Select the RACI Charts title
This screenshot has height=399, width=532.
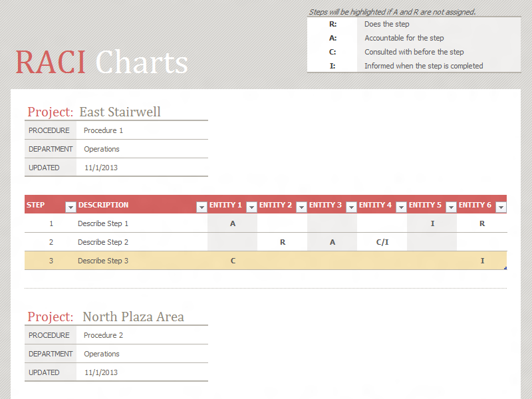(x=102, y=62)
